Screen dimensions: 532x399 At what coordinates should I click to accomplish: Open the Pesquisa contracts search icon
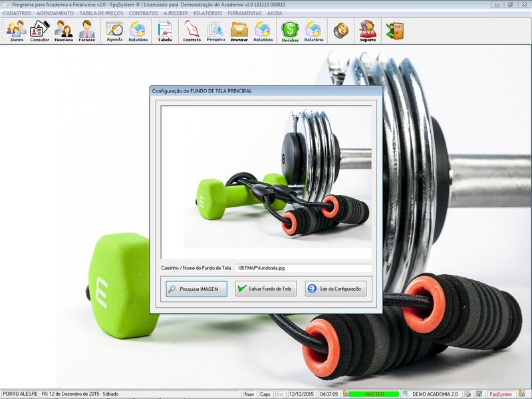(x=215, y=31)
